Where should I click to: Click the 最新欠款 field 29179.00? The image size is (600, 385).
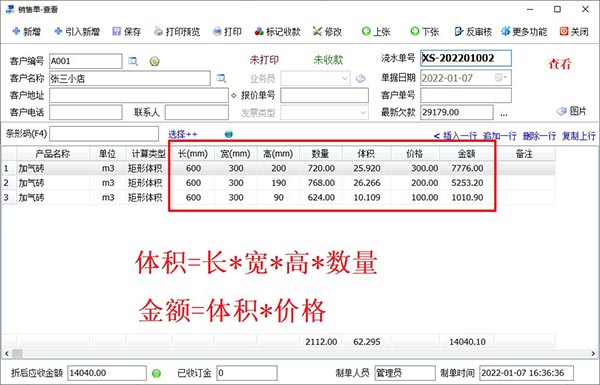click(x=457, y=113)
